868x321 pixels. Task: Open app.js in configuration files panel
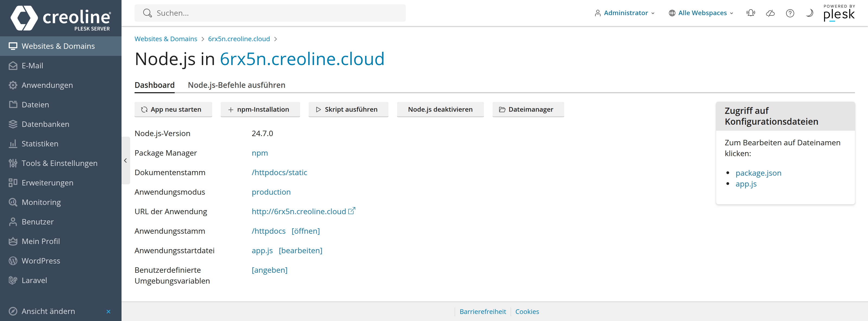pos(746,184)
